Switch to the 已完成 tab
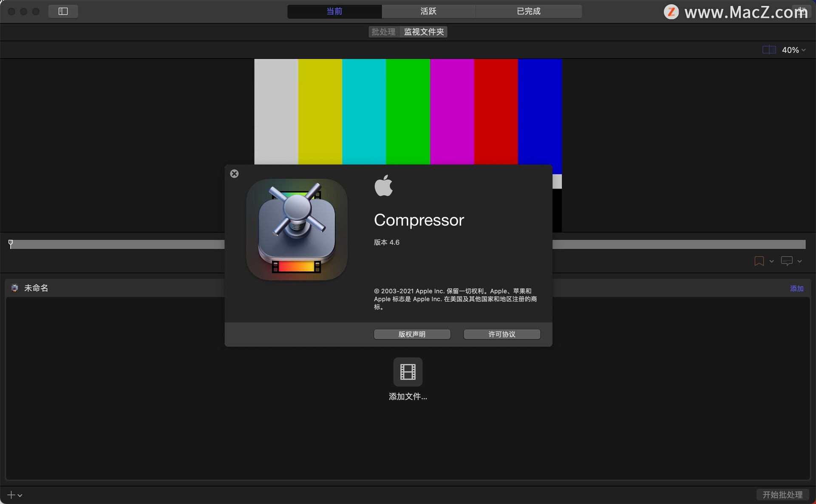This screenshot has width=816, height=504. [x=528, y=11]
